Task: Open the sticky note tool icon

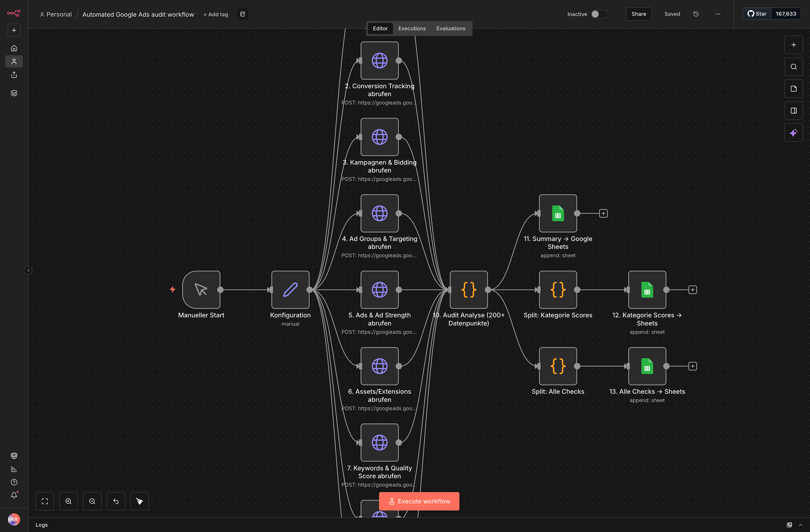Action: pyautogui.click(x=793, y=89)
